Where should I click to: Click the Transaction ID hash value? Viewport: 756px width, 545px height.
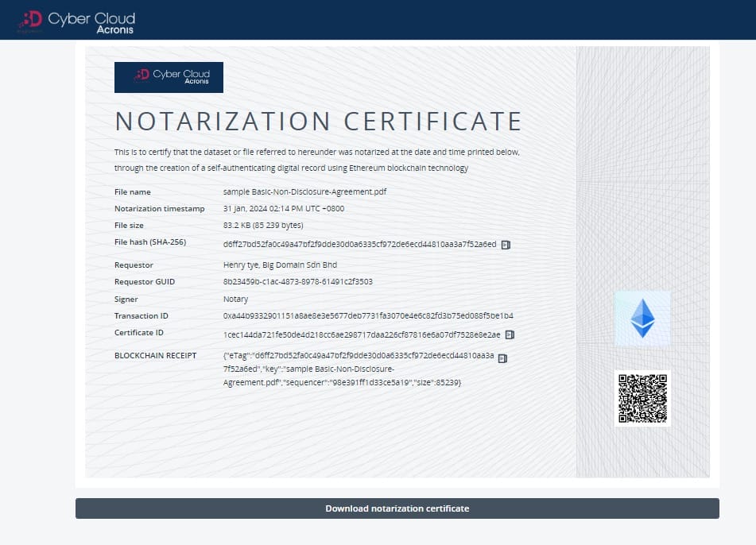coord(368,316)
